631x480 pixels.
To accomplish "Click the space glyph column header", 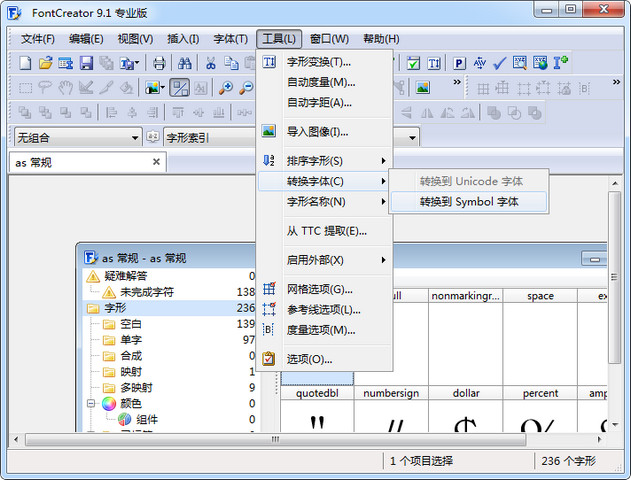I will click(x=540, y=296).
